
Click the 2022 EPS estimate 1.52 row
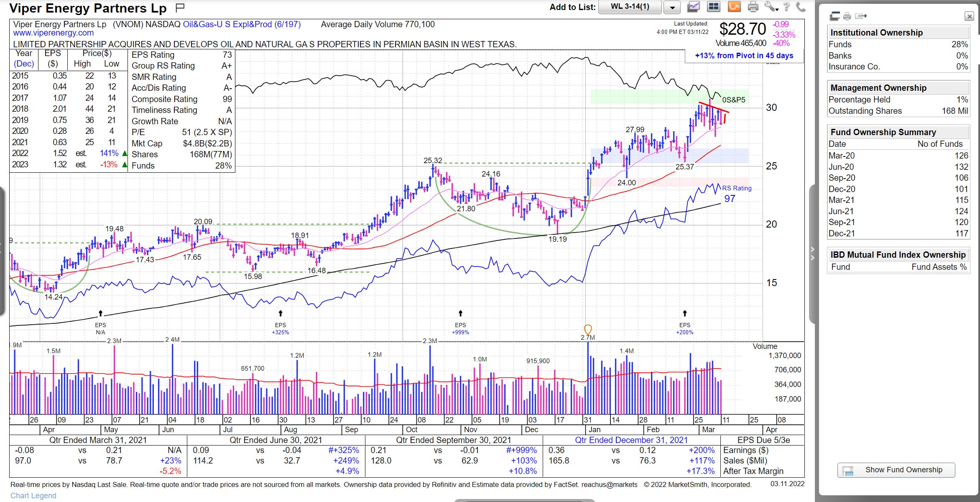(x=69, y=153)
